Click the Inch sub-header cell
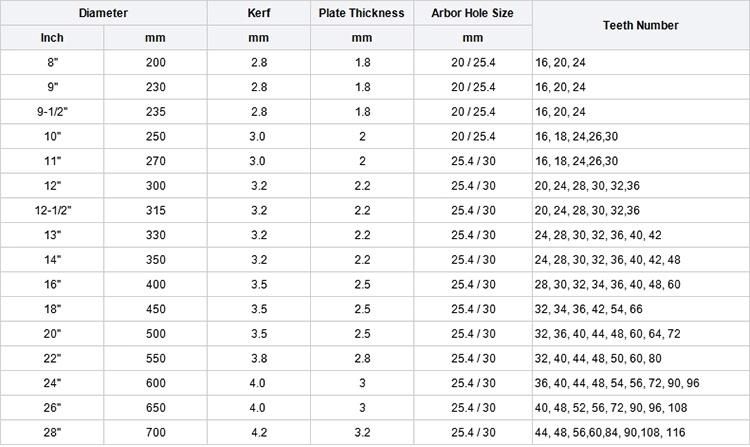Image resolution: width=750 pixels, height=447 pixels. pyautogui.click(x=52, y=38)
